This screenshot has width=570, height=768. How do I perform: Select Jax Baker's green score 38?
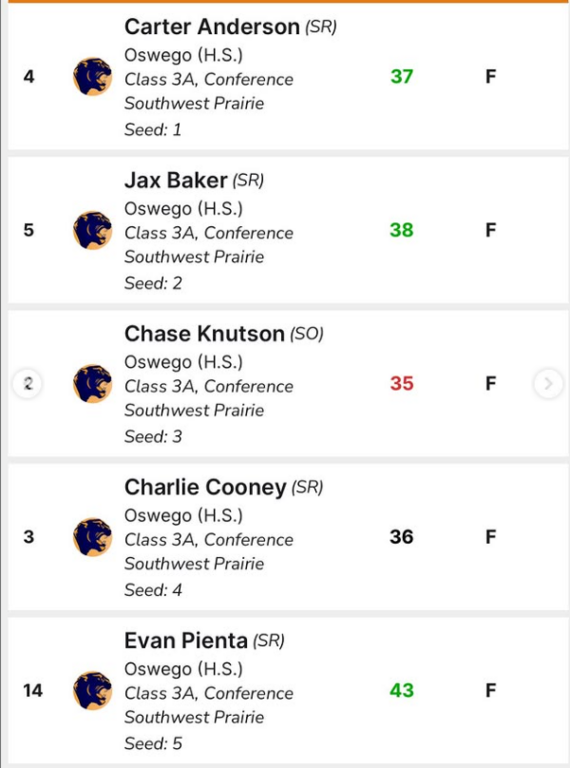click(x=402, y=230)
